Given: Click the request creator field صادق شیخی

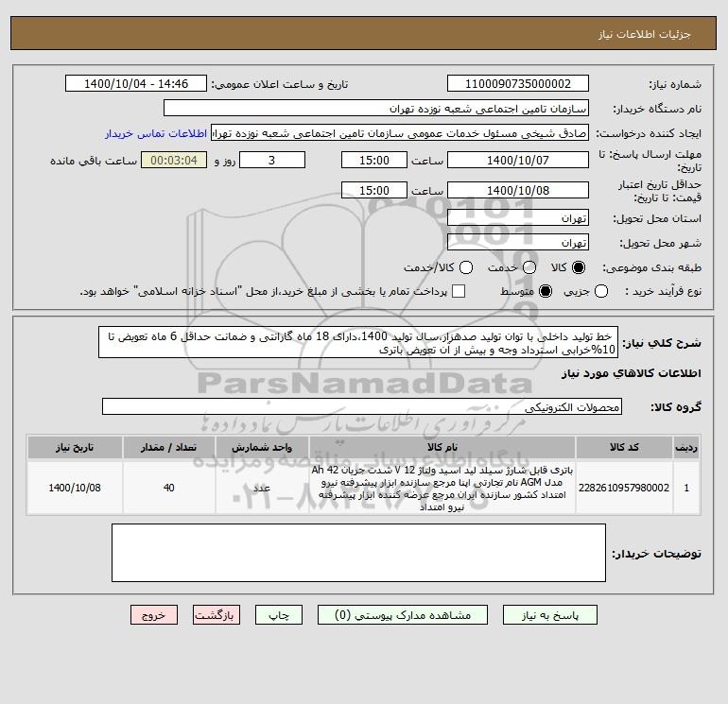Looking at the screenshot, I should click(x=400, y=133).
